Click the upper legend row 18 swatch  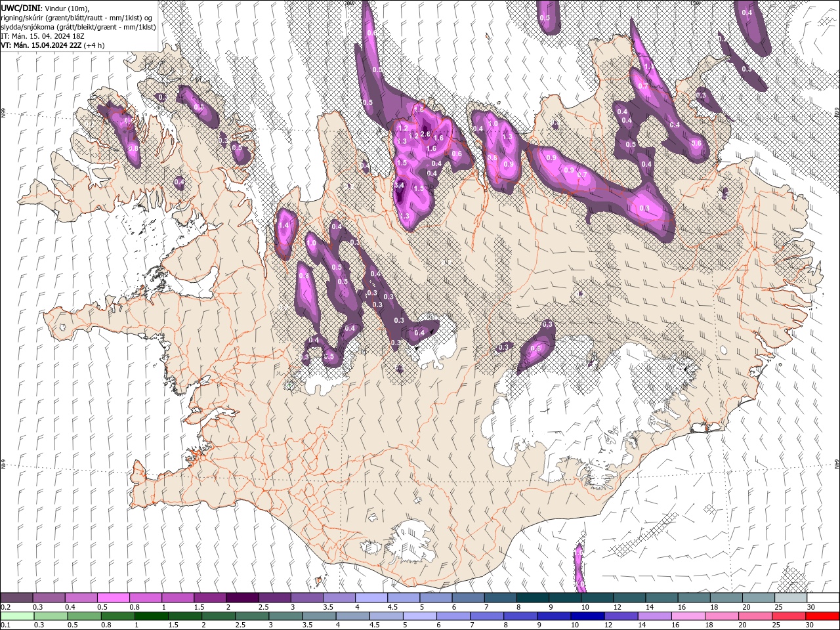tap(726, 598)
